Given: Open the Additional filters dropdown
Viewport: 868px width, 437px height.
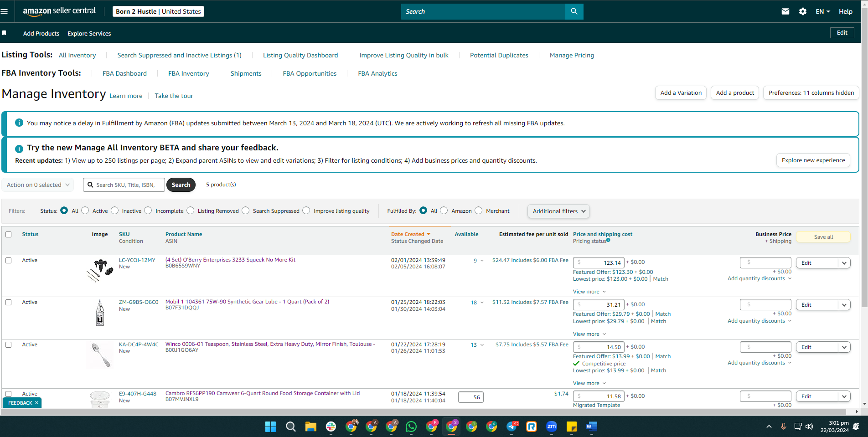Looking at the screenshot, I should (558, 211).
